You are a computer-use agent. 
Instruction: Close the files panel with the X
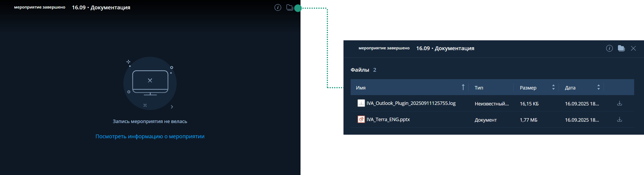(x=633, y=48)
